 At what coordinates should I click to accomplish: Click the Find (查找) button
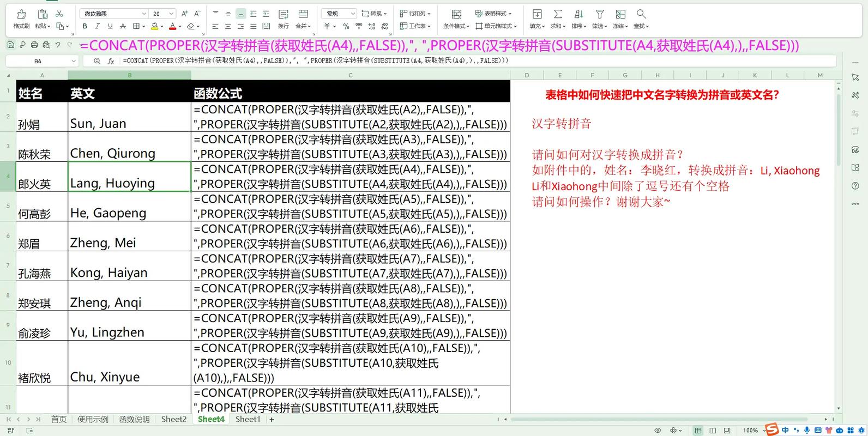[642, 19]
